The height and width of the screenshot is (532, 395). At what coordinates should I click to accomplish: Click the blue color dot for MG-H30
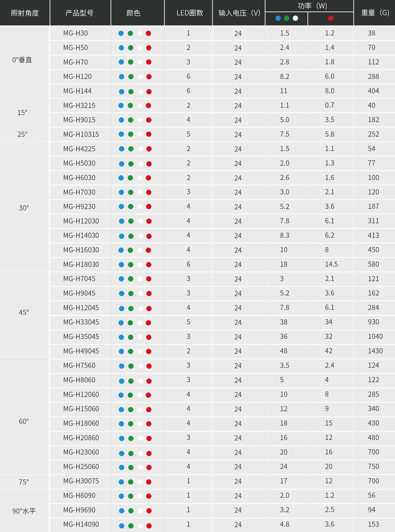[x=121, y=33]
